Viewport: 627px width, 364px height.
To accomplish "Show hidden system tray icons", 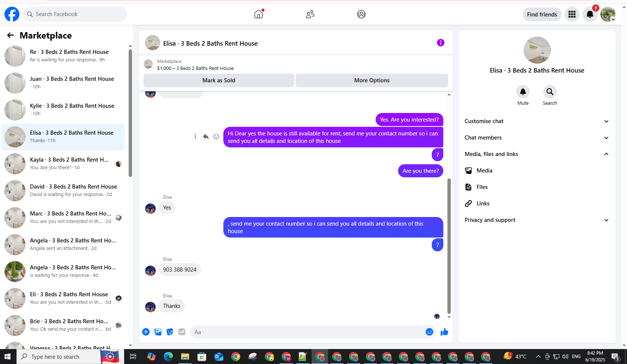I will [538, 357].
